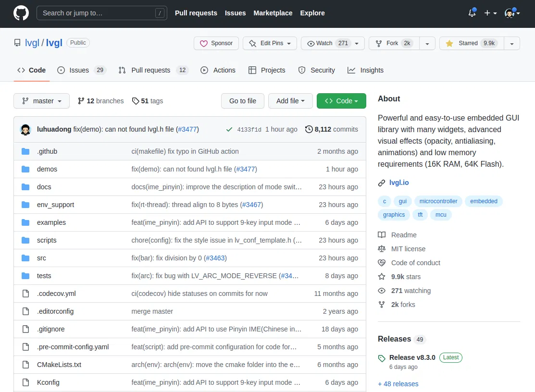This screenshot has width=535, height=392.
Task: Open .gitignore file
Action: tap(51, 329)
